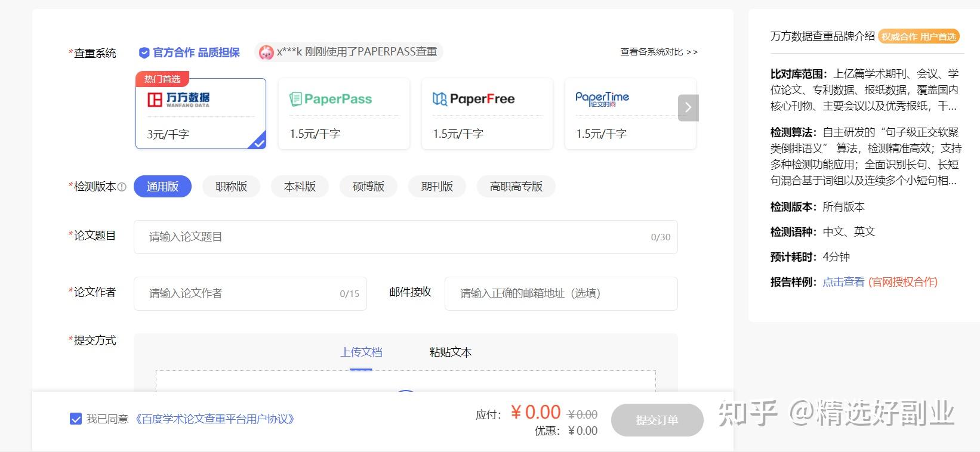Focus the 论文题目 title input field
Screen dimensions: 980x452
click(405, 237)
